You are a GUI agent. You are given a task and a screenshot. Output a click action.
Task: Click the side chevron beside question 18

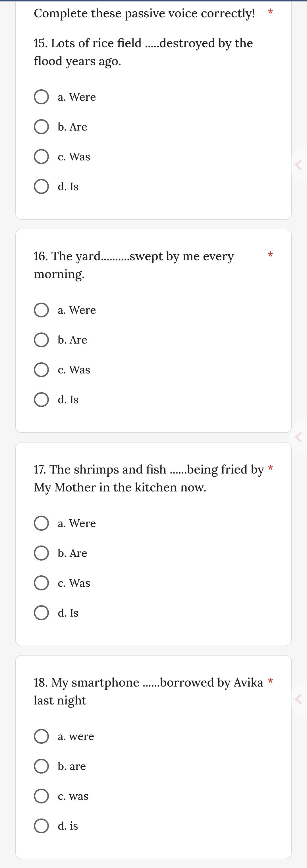point(298,699)
